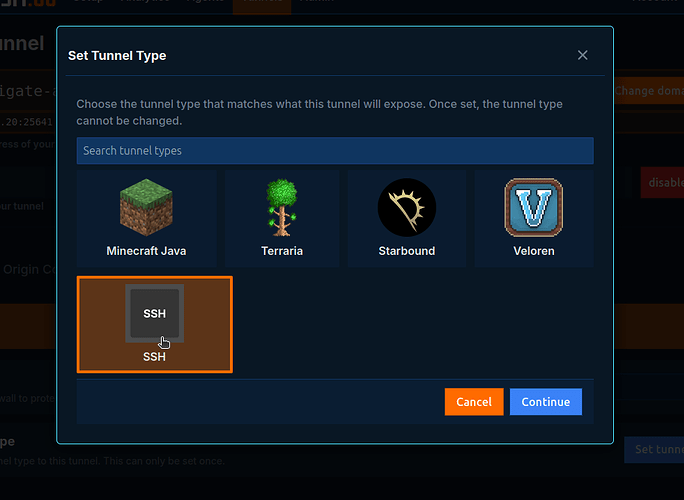The image size is (684, 500).
Task: Click the empty area of SSH tile
Action: (207, 325)
